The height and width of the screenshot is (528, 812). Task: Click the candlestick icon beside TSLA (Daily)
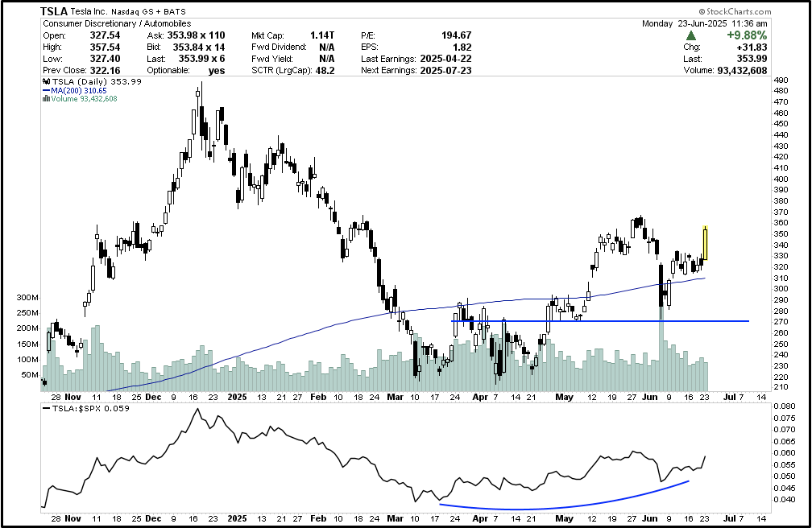[x=46, y=82]
